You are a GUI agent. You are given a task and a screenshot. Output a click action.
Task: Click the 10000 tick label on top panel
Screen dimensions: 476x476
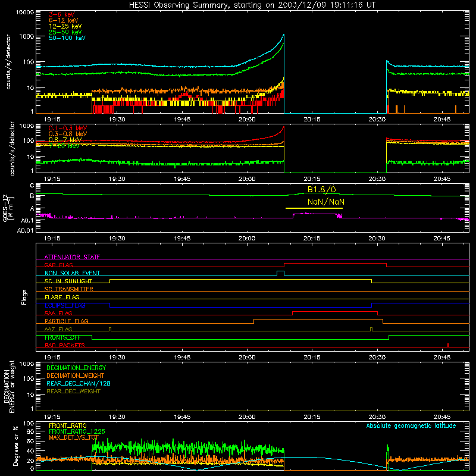[25, 12]
